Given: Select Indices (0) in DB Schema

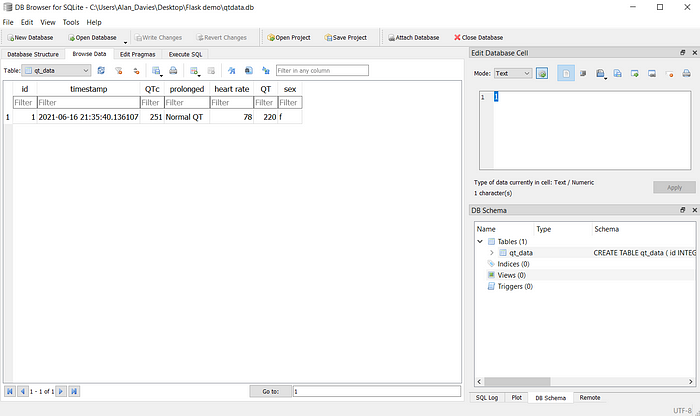Looking at the screenshot, I should [x=513, y=264].
